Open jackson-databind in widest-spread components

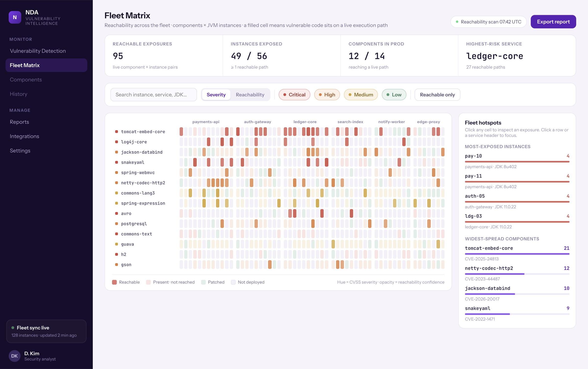517,293
